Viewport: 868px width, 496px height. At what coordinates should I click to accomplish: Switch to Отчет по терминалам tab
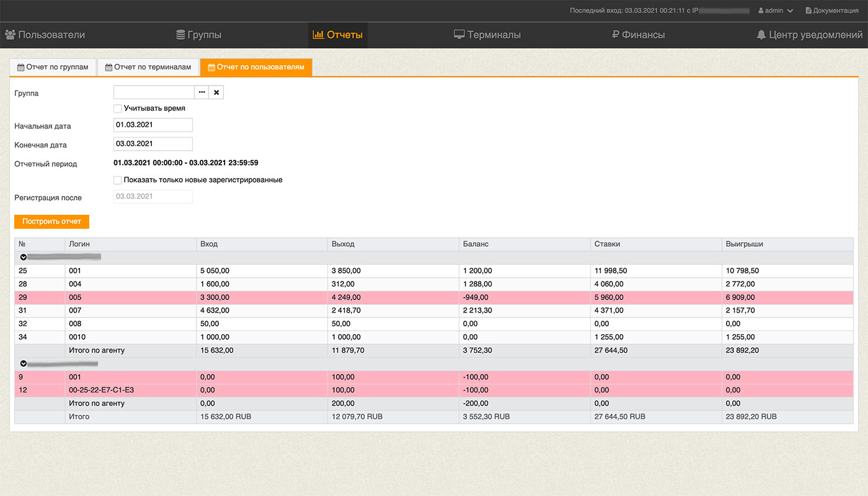[148, 67]
